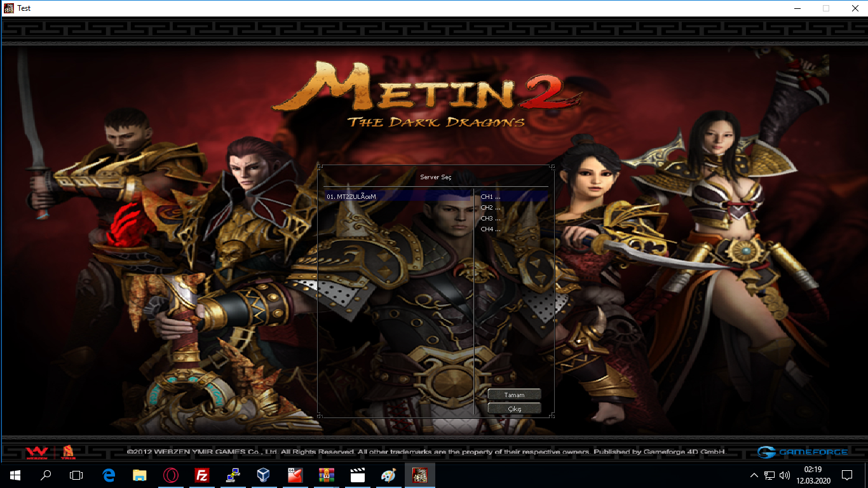
Task: Launch Microsoft Edge from the taskbar
Action: (109, 475)
